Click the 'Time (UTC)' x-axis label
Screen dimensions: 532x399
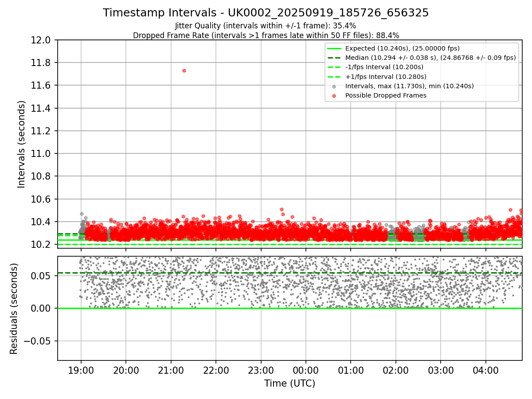(x=290, y=383)
